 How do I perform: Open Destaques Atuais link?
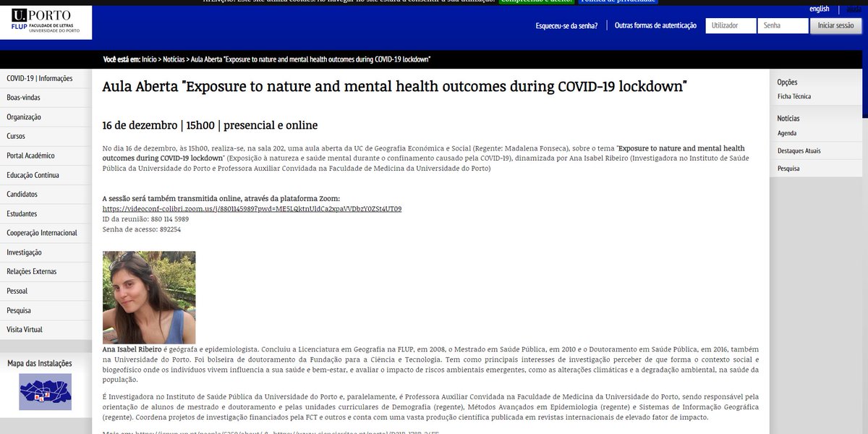pos(799,150)
